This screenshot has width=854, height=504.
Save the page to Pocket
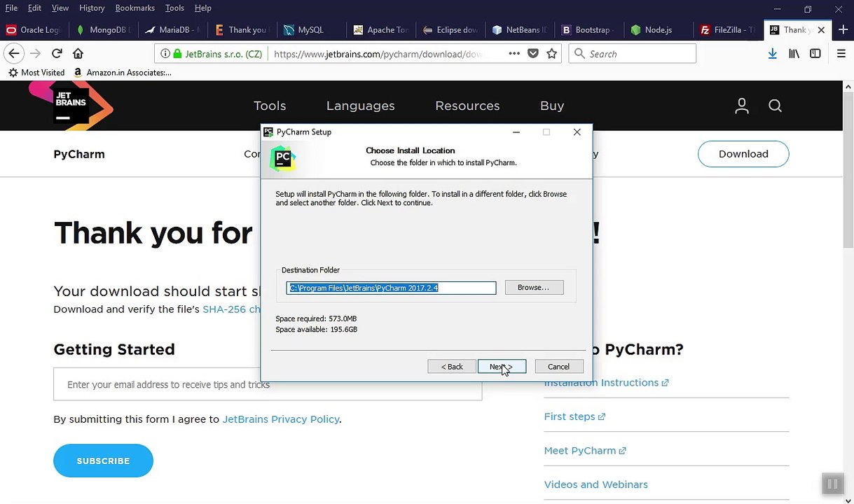(x=533, y=54)
